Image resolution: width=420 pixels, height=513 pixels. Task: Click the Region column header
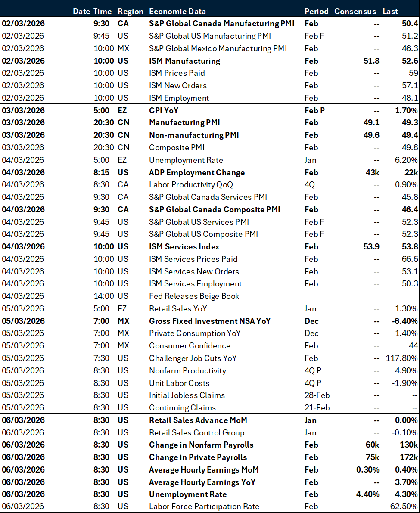[x=131, y=11]
